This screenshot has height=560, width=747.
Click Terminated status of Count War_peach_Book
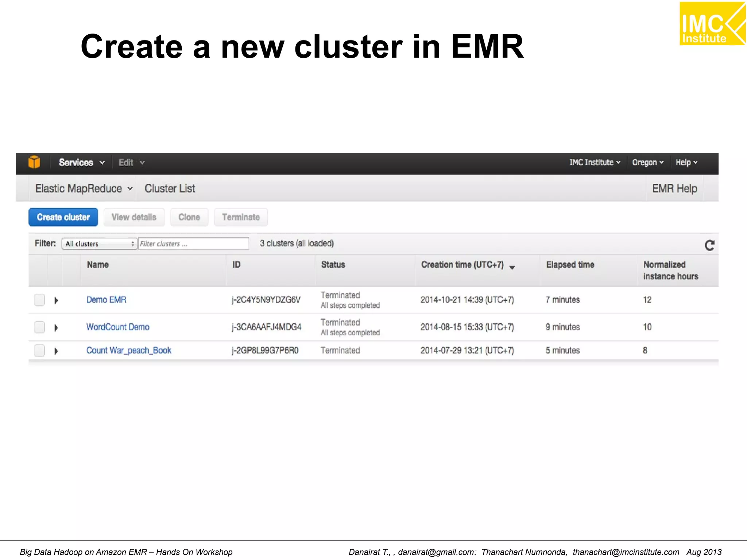340,350
